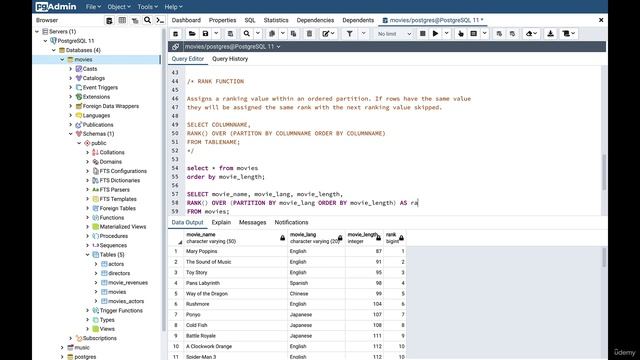Switch to the Dependents tab
The image size is (640, 360).
(x=358, y=20)
